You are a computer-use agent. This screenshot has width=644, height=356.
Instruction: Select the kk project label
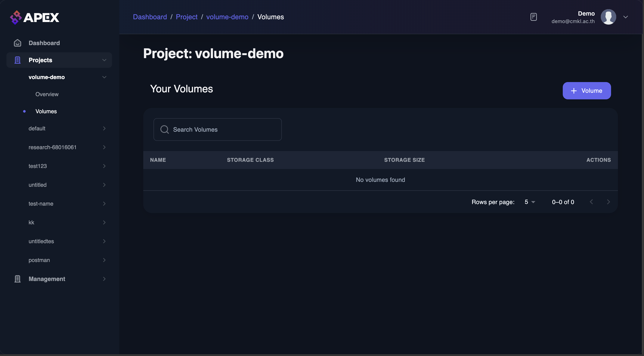pos(31,223)
